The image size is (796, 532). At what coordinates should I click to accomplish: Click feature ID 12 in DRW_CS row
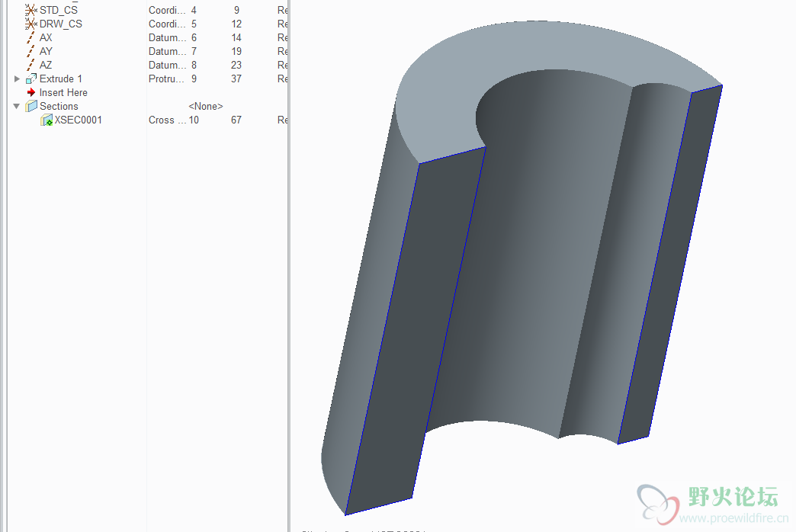tap(236, 24)
